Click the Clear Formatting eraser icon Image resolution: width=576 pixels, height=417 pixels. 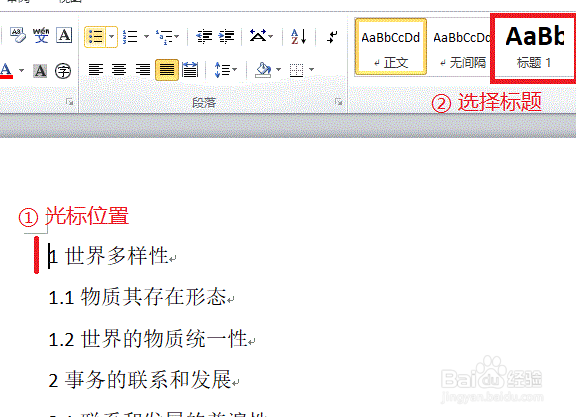point(18,36)
